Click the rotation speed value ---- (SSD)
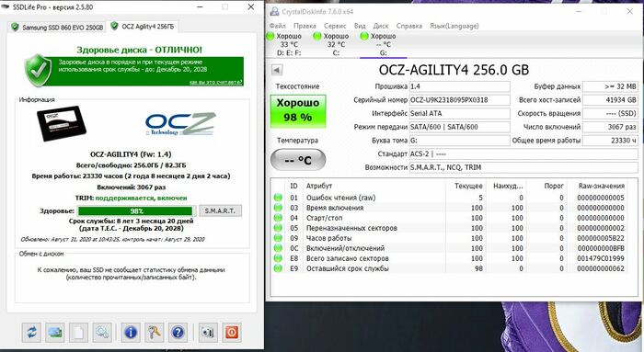Screen dimensions: 644x352 (610, 114)
